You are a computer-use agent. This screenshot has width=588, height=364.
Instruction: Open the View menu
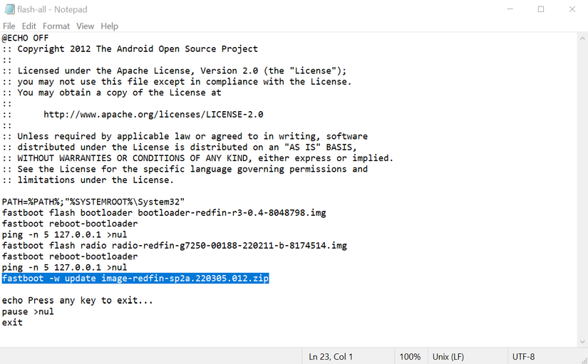[x=86, y=26]
